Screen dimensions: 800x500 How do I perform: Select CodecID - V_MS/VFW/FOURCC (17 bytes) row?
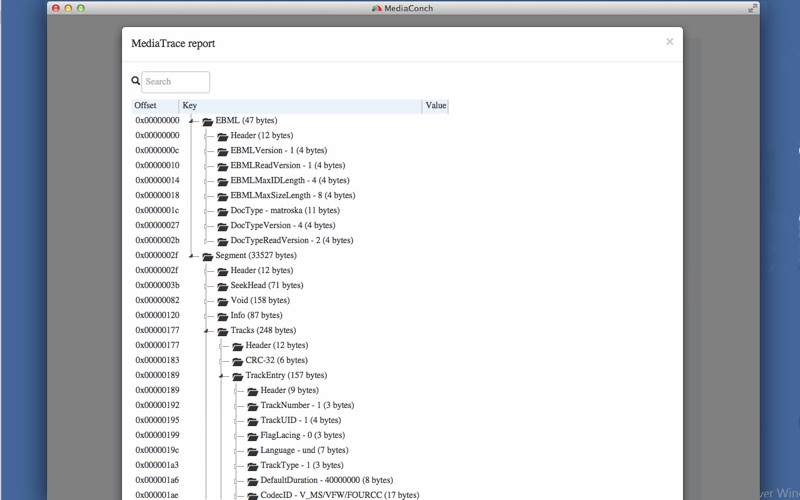coord(340,495)
